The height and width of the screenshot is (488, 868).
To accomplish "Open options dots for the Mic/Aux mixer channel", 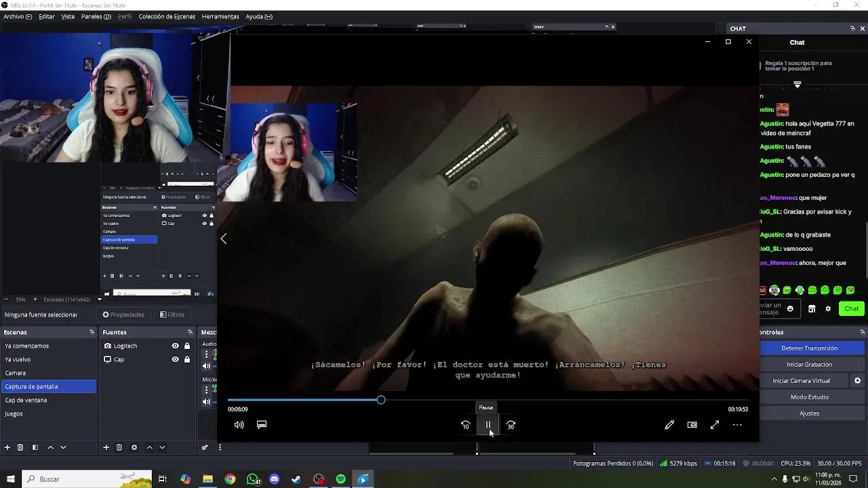I will [x=207, y=390].
